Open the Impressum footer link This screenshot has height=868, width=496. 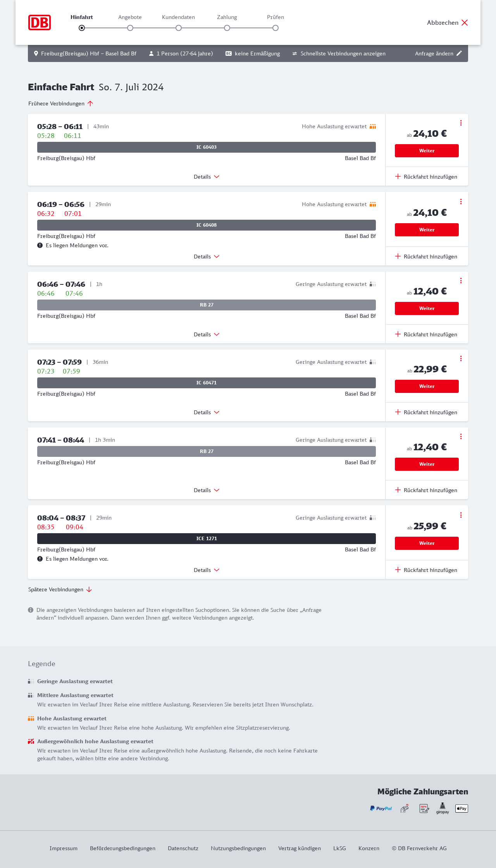point(64,848)
